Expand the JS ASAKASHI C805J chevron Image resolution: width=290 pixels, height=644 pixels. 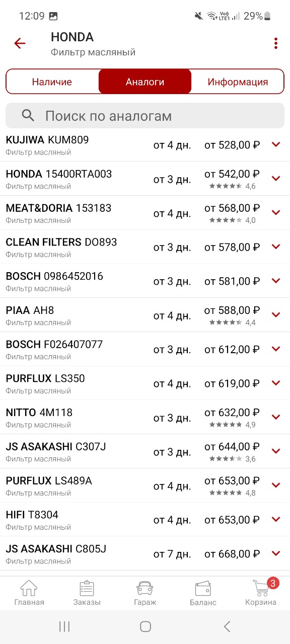click(276, 553)
